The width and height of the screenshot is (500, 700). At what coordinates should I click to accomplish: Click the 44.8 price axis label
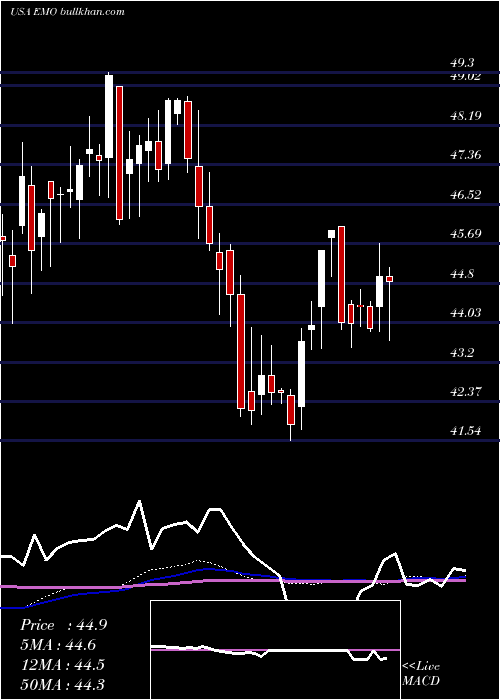(462, 274)
